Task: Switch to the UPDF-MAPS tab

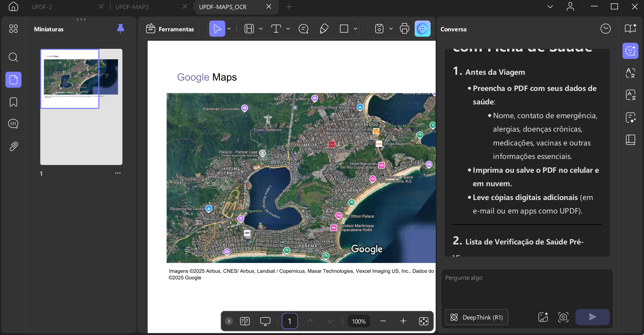Action: coord(132,7)
